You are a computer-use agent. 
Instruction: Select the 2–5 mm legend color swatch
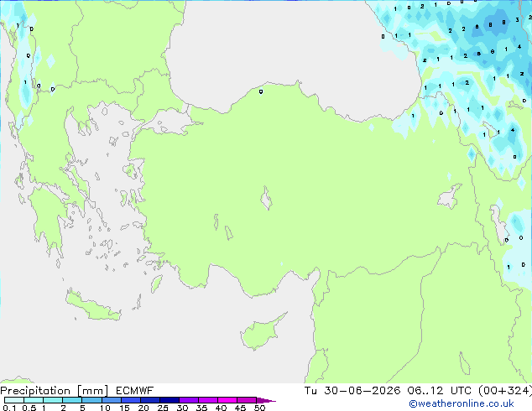point(72,400)
